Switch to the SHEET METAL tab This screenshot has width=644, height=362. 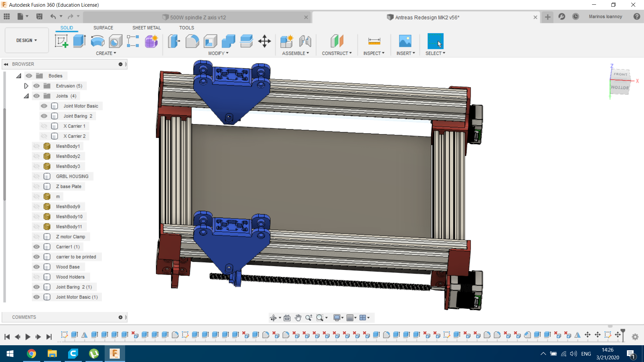click(146, 28)
